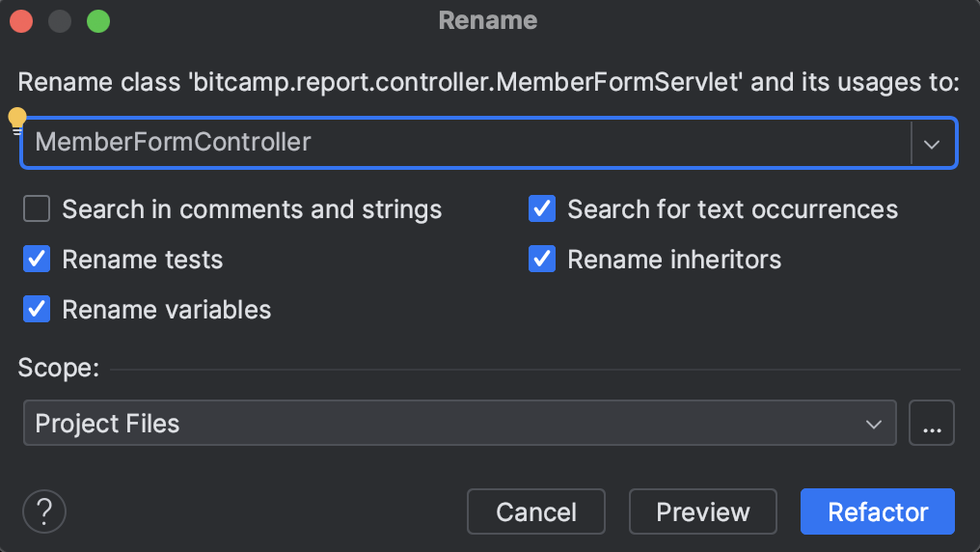This screenshot has height=552, width=980.
Task: Click the Scope section label
Action: tap(58, 368)
